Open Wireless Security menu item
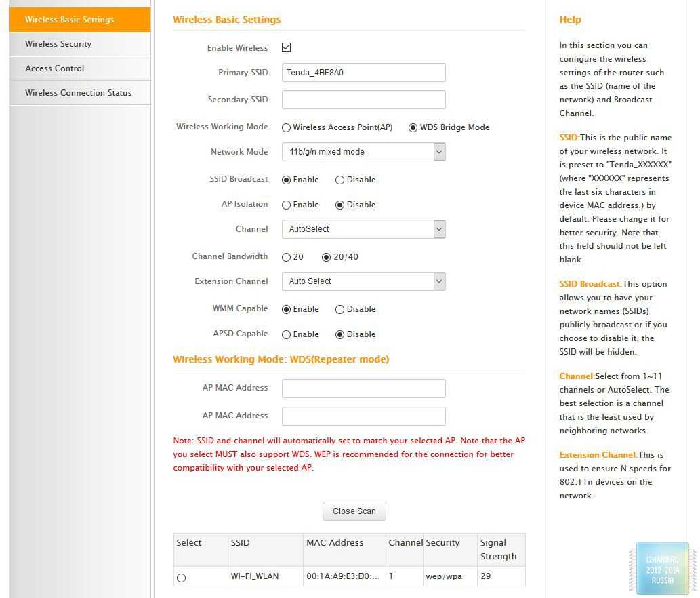 (58, 44)
